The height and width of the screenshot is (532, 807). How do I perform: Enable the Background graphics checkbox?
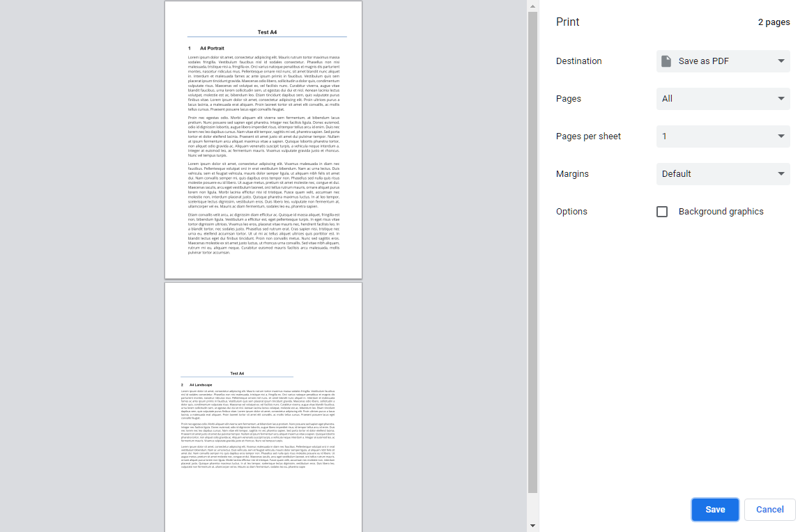pos(661,211)
